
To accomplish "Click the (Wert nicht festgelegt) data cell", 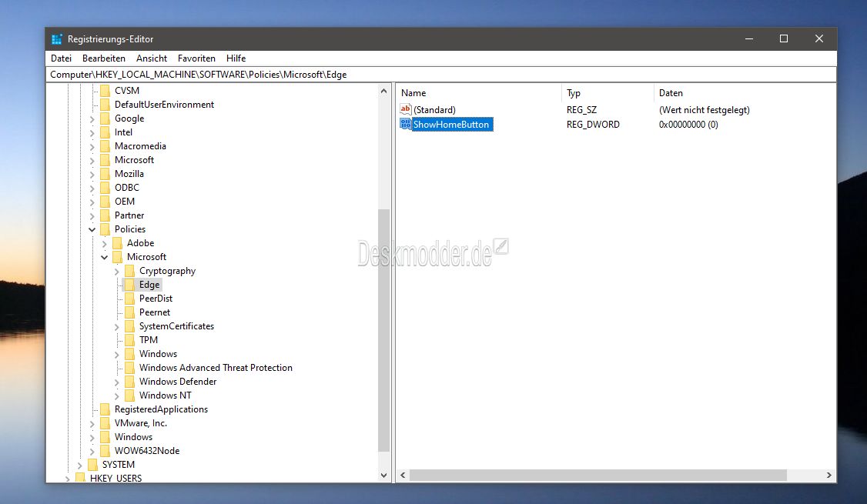I will click(x=704, y=110).
